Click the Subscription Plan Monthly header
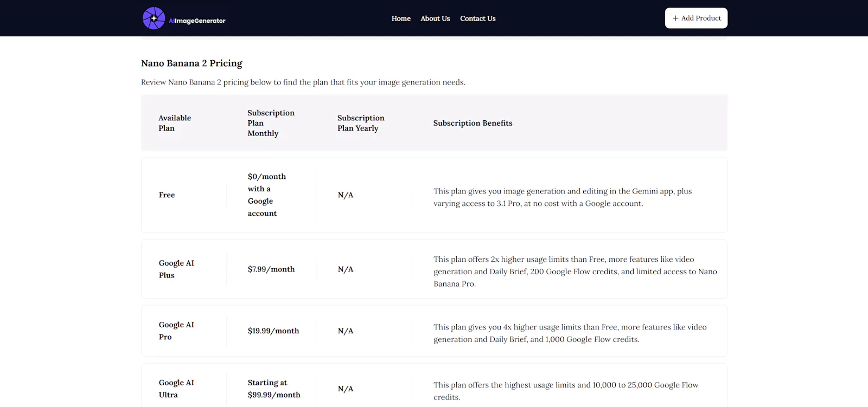The image size is (868, 407). pos(271,123)
